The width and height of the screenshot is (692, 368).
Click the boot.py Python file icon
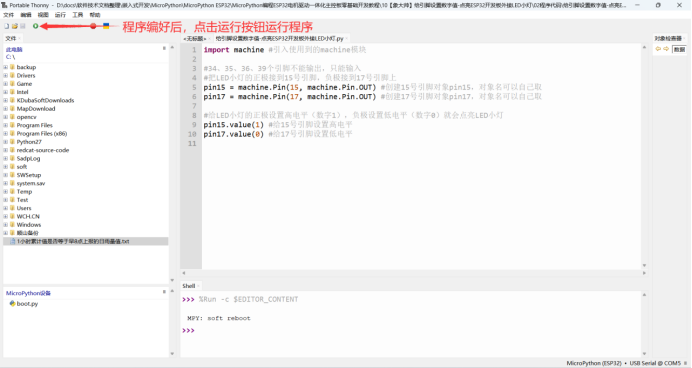[12, 304]
